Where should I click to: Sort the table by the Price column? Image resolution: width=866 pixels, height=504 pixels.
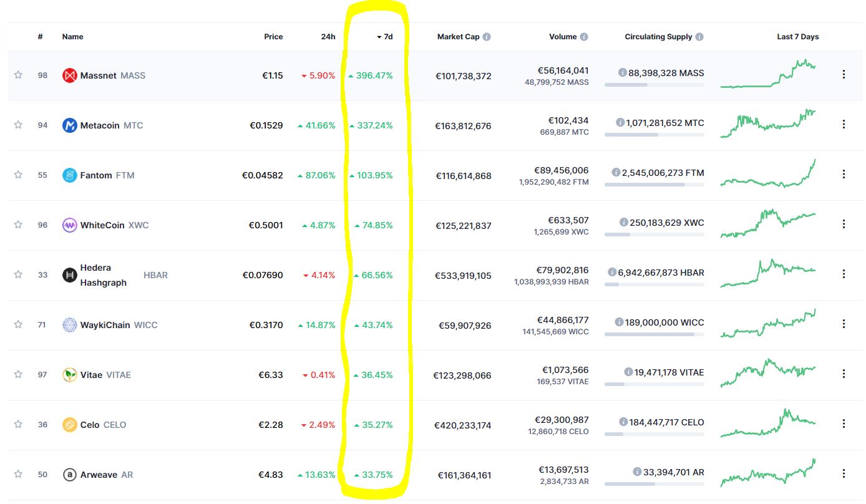273,37
